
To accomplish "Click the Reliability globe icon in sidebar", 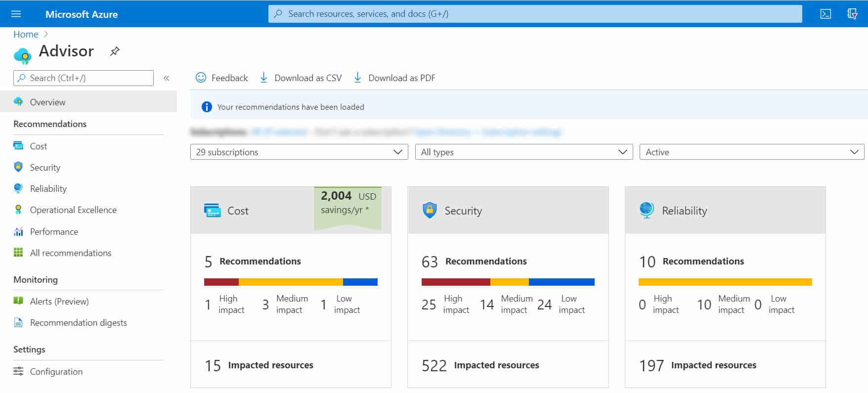I will (18, 188).
